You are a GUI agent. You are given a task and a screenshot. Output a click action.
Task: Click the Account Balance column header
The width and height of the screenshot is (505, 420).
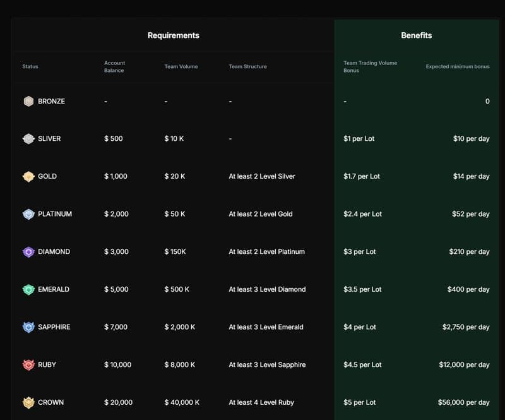114,67
